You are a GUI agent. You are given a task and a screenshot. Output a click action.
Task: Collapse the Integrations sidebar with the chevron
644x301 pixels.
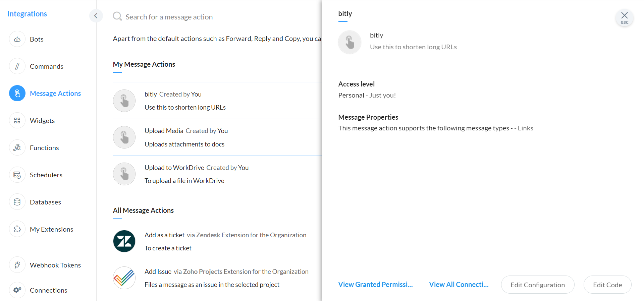click(x=96, y=16)
